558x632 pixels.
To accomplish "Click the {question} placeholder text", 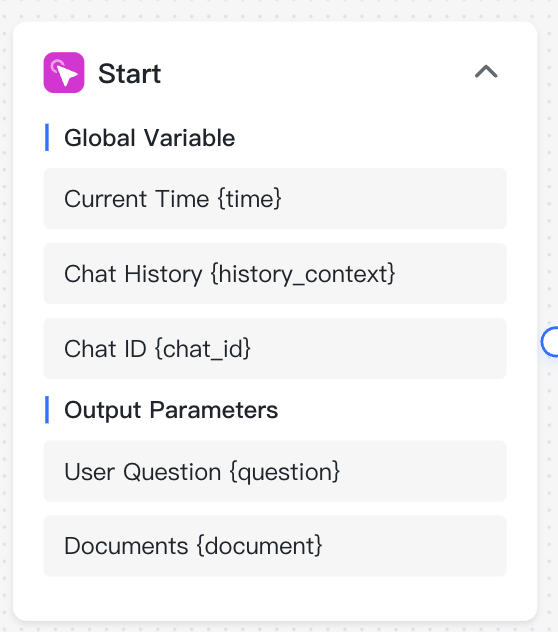I will click(285, 472).
